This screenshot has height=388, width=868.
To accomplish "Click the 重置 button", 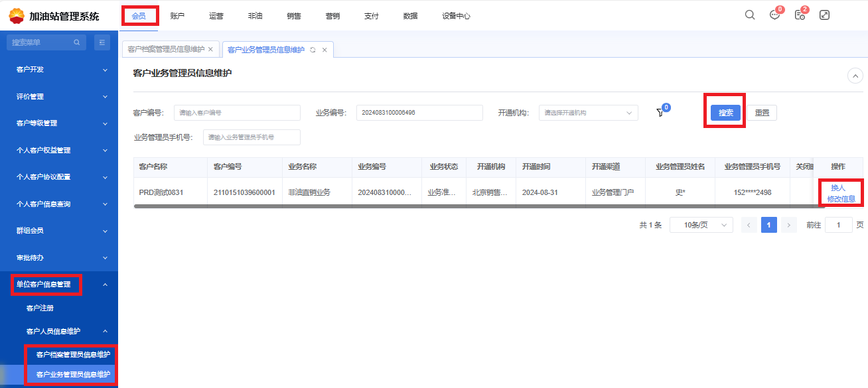I will (x=762, y=113).
